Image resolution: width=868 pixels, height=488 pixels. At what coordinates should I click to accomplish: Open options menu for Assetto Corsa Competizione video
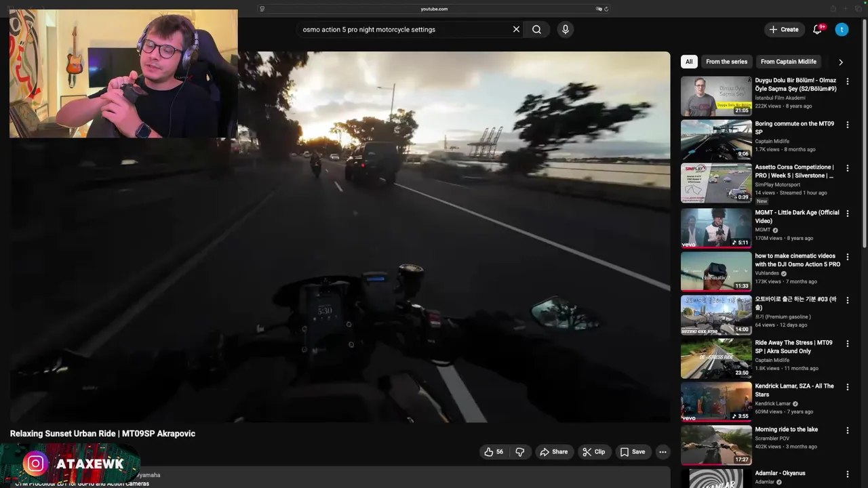(x=847, y=168)
